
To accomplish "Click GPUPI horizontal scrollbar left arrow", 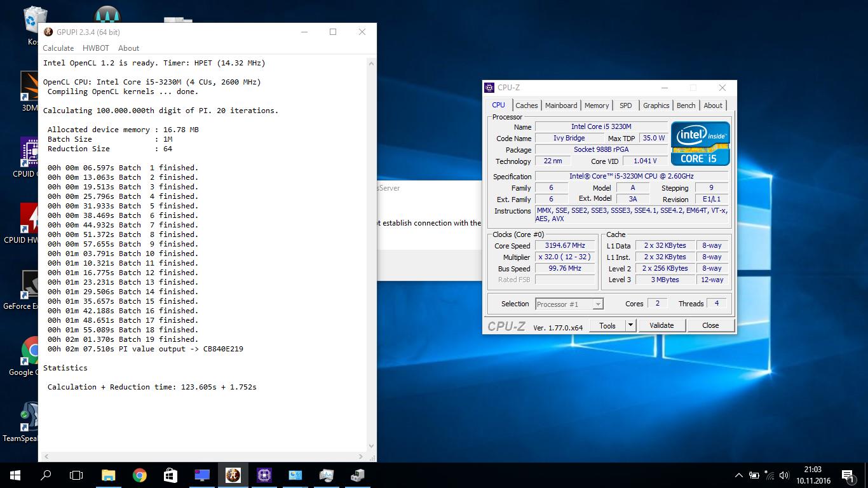I will click(x=46, y=456).
